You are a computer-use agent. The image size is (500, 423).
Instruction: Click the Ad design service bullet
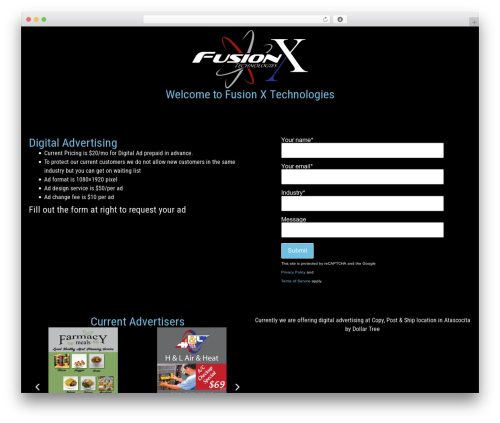83,188
